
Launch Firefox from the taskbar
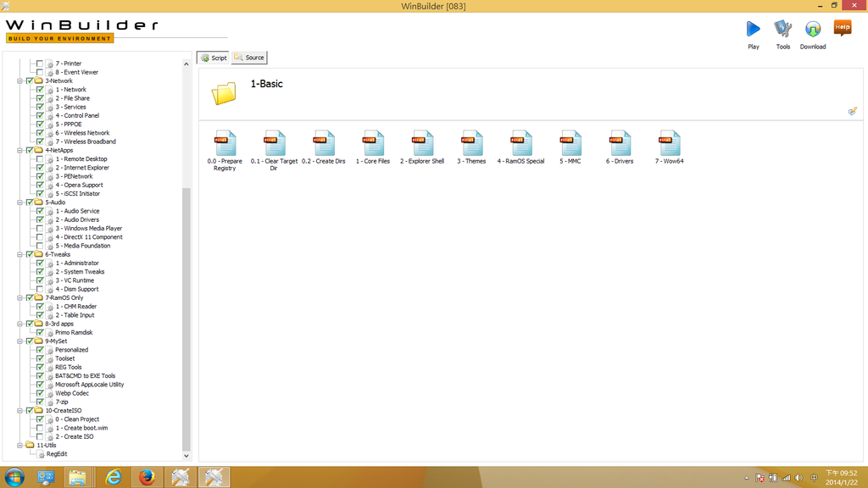[147, 477]
